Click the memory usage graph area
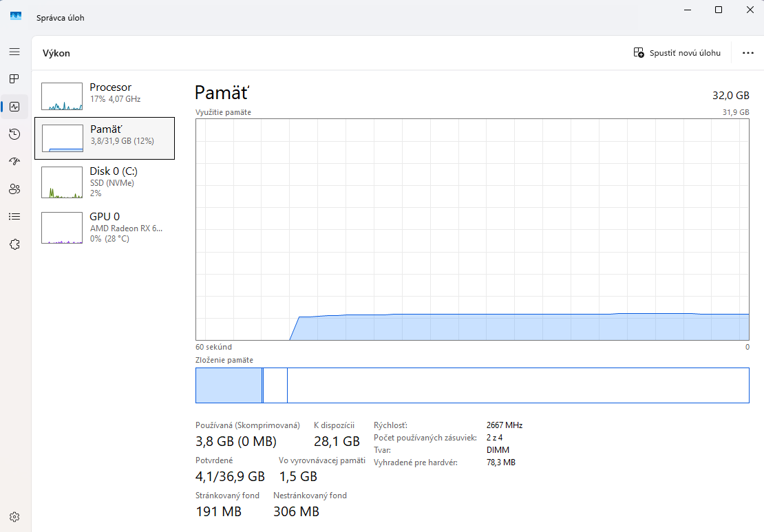 [472, 229]
